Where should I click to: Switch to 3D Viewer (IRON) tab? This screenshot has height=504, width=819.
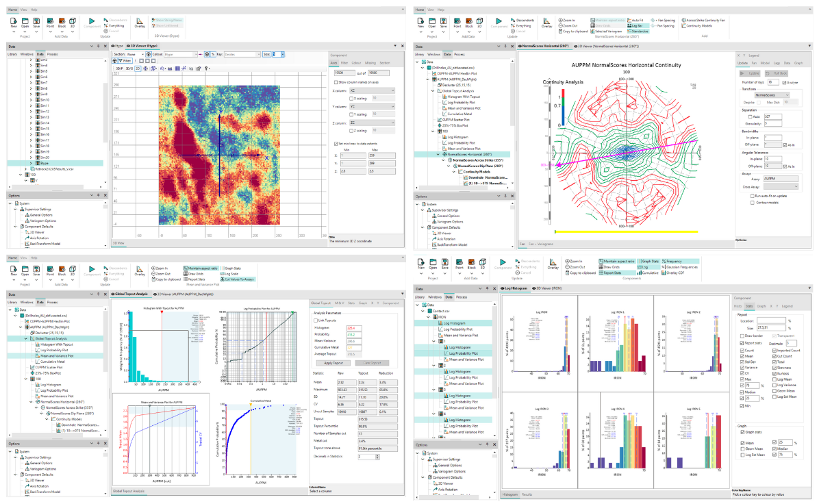click(x=549, y=288)
